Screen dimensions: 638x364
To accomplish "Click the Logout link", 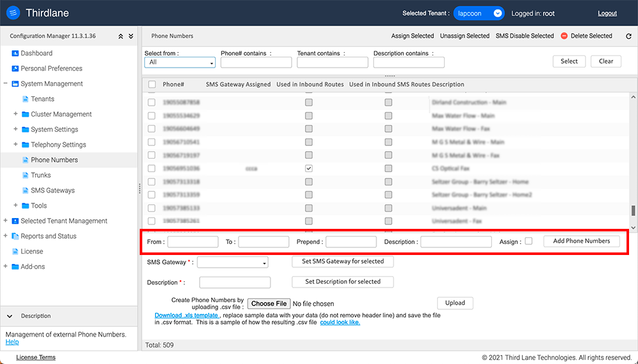I will [607, 13].
